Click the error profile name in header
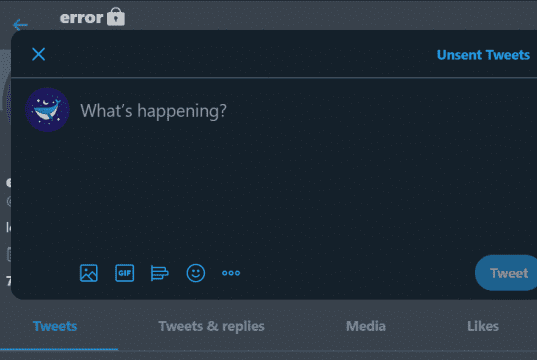Screen dimensions: 537x360 (81, 17)
